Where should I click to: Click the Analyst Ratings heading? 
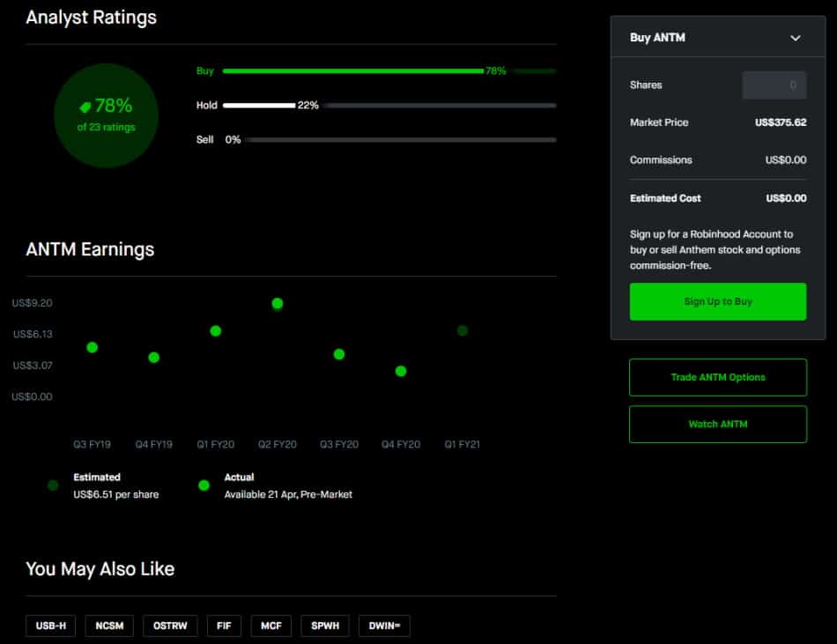click(x=92, y=18)
